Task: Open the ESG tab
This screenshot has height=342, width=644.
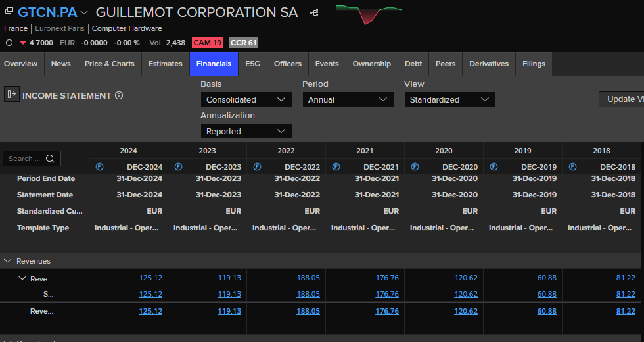Action: pos(252,64)
